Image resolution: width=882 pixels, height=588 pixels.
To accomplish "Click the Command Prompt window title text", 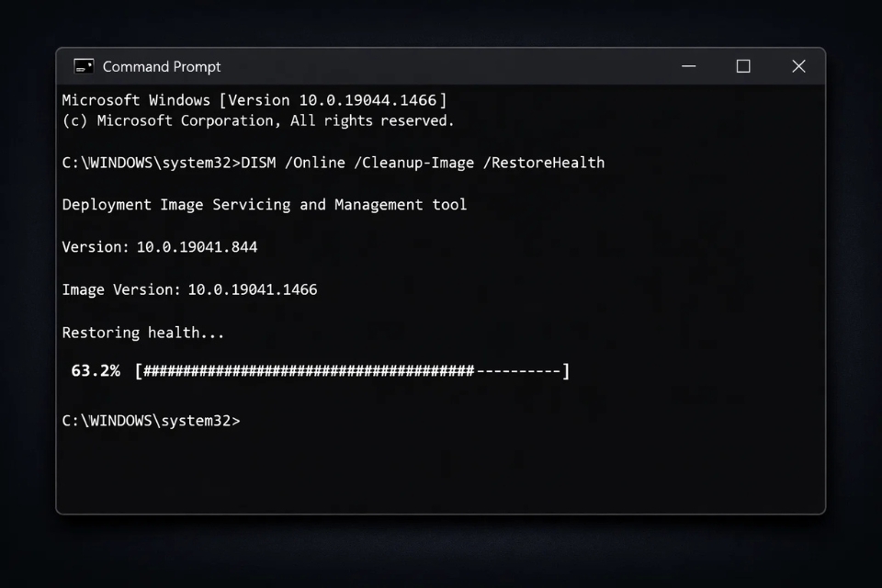I will (x=162, y=66).
